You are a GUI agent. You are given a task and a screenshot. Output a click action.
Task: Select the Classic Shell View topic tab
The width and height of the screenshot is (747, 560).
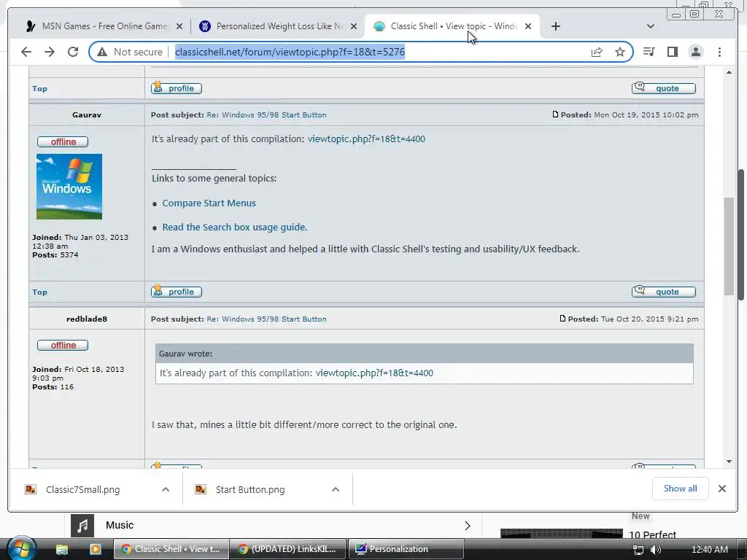[x=452, y=26]
